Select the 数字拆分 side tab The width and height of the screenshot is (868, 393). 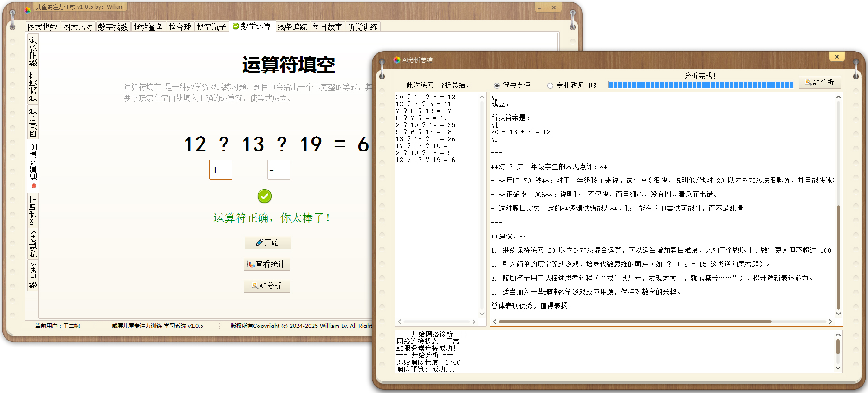(x=33, y=52)
